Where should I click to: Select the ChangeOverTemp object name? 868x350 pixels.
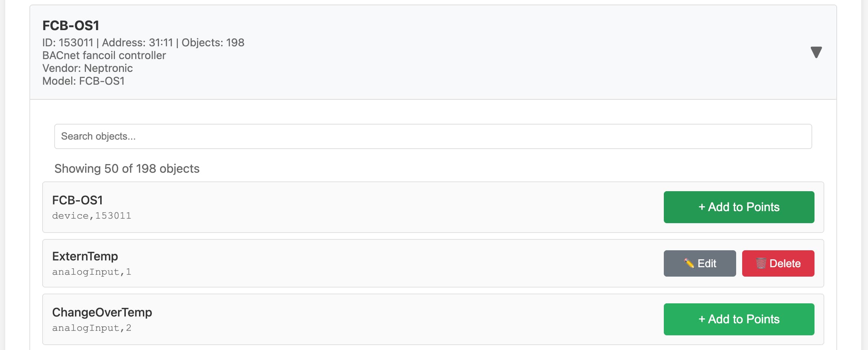(x=102, y=312)
